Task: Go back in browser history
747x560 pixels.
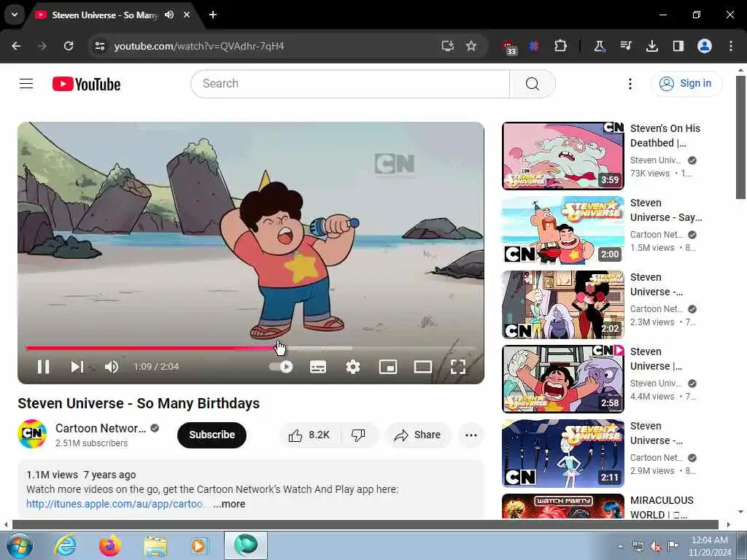Action: [16, 46]
